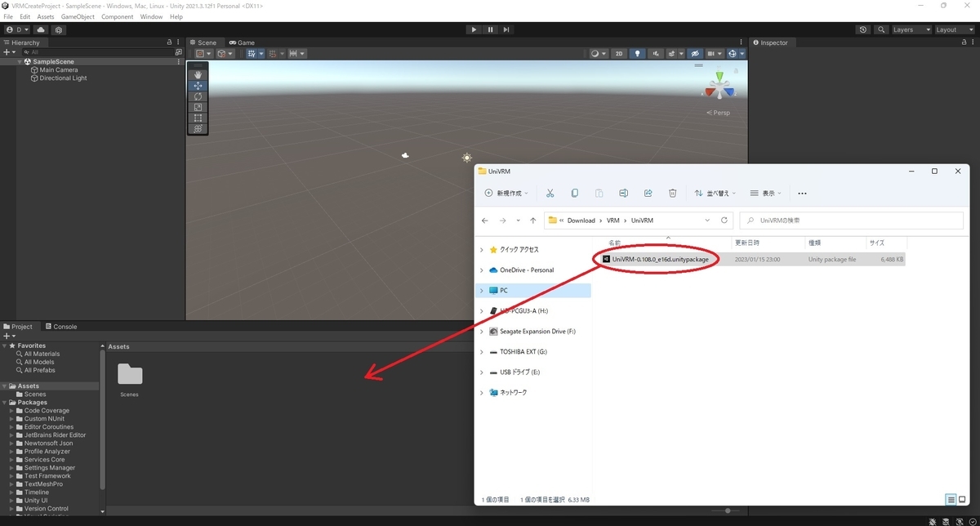
Task: Go back in Explorer navigation
Action: point(485,221)
